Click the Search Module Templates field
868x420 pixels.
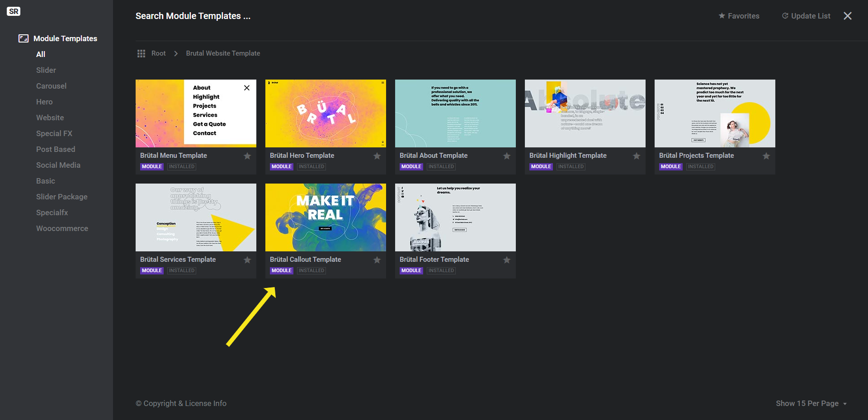click(193, 16)
